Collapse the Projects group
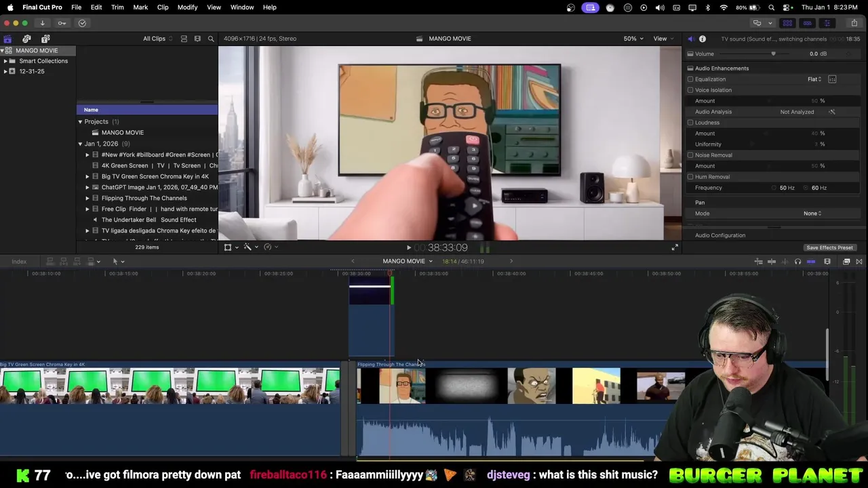Viewport: 868px width, 488px height. 80,122
